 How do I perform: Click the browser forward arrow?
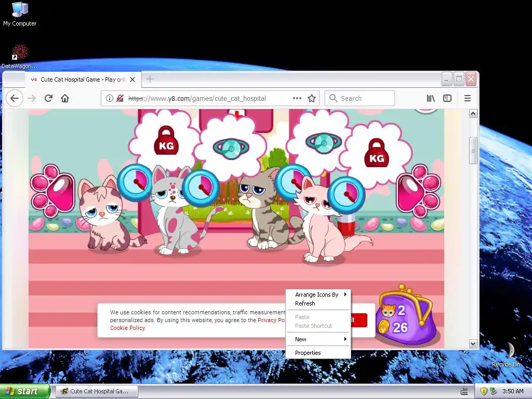[32, 98]
